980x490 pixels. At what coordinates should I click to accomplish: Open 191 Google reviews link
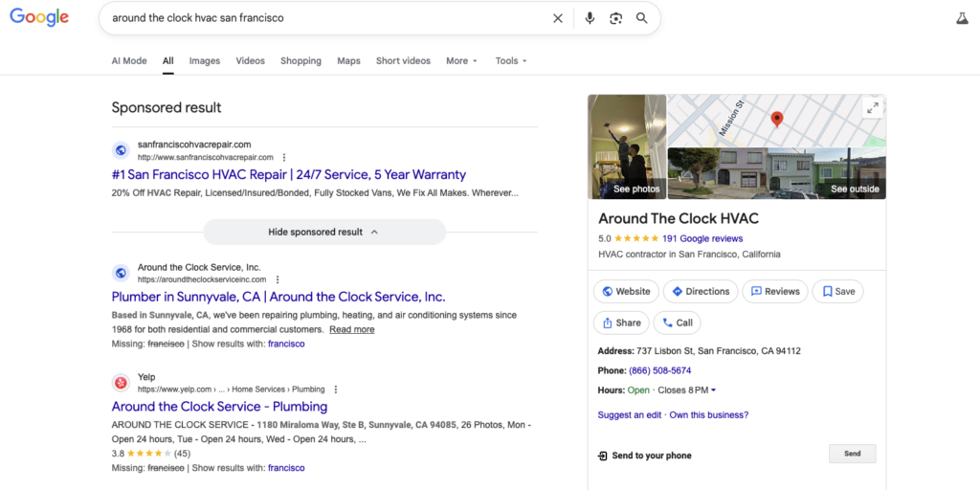(x=702, y=238)
